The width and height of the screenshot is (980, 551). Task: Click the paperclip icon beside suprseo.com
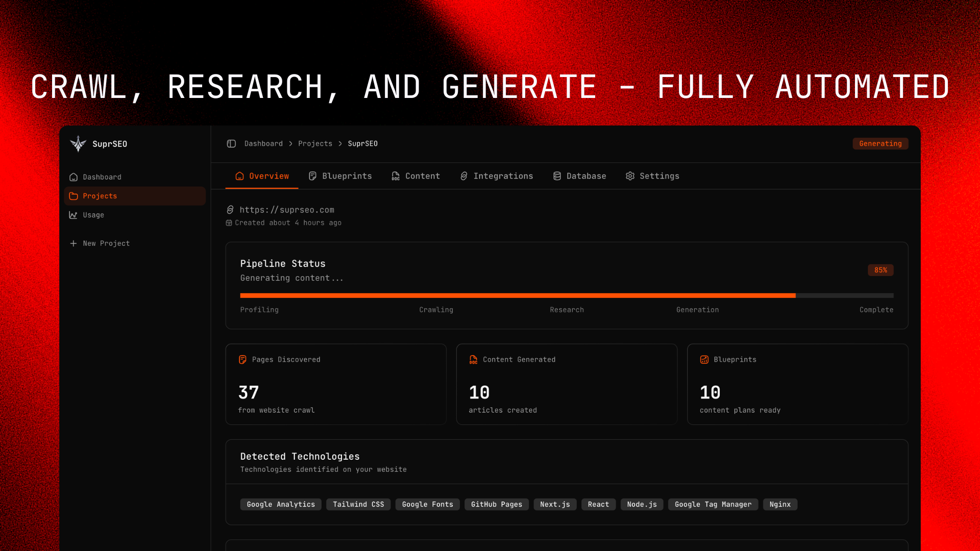pyautogui.click(x=230, y=210)
